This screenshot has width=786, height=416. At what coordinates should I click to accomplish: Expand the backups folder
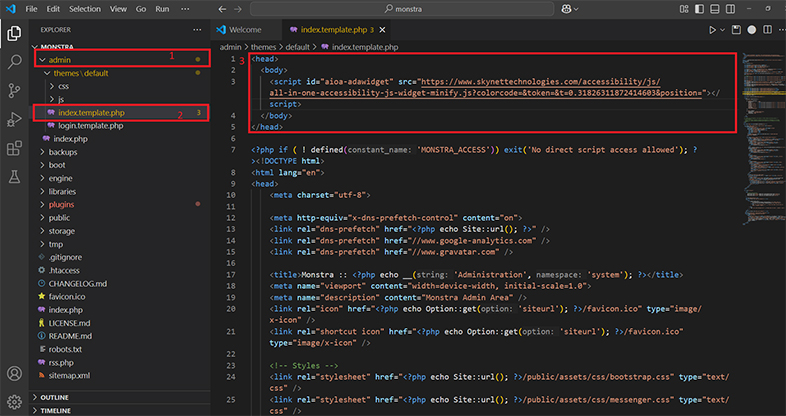point(42,152)
